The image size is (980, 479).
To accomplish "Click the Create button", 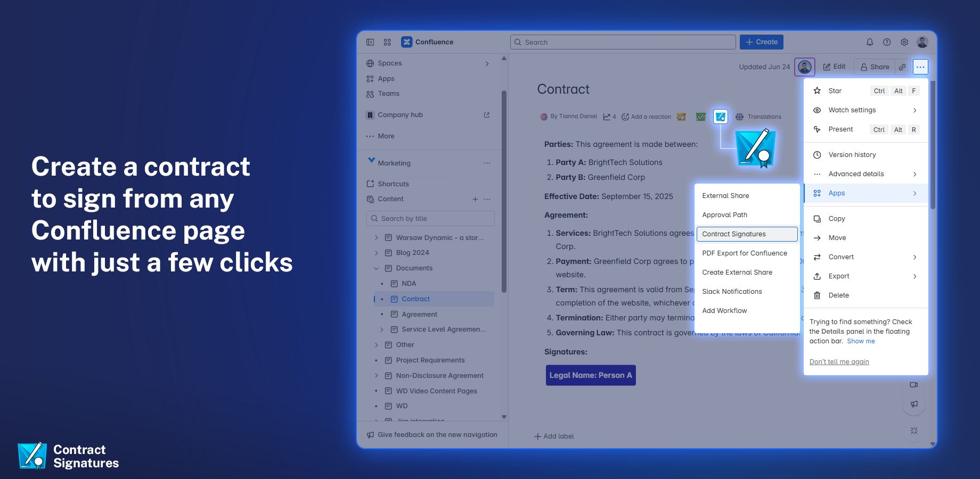I will pos(761,42).
